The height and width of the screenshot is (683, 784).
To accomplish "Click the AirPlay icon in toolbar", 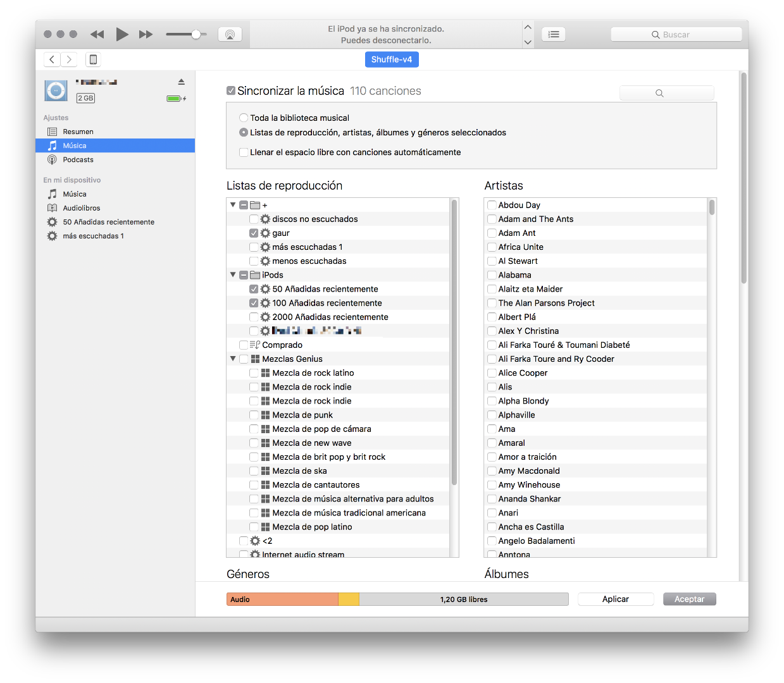I will [230, 35].
